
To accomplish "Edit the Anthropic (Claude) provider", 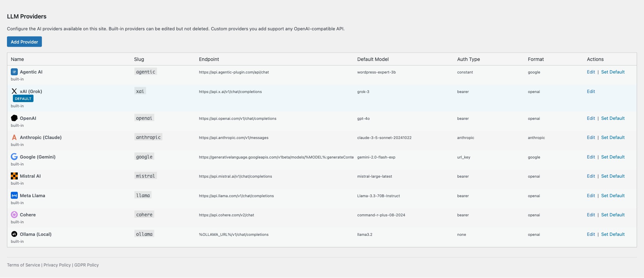I will click(591, 137).
